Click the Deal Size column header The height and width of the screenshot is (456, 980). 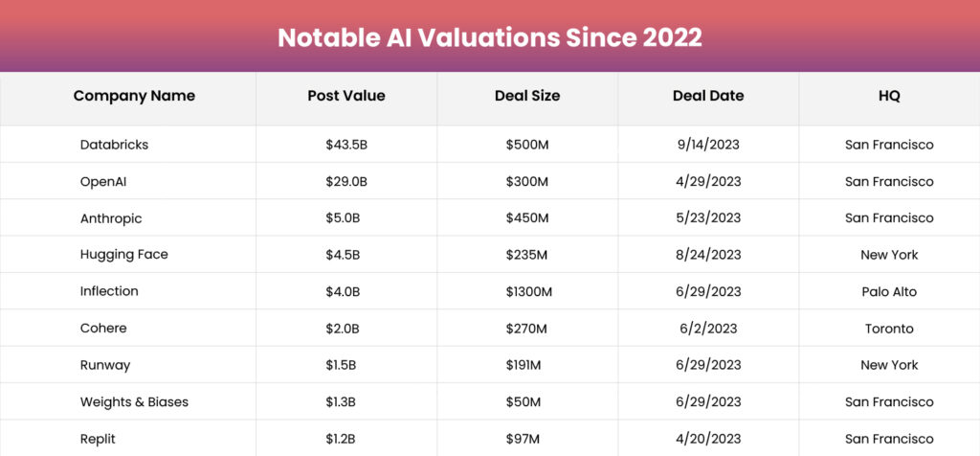coord(527,96)
